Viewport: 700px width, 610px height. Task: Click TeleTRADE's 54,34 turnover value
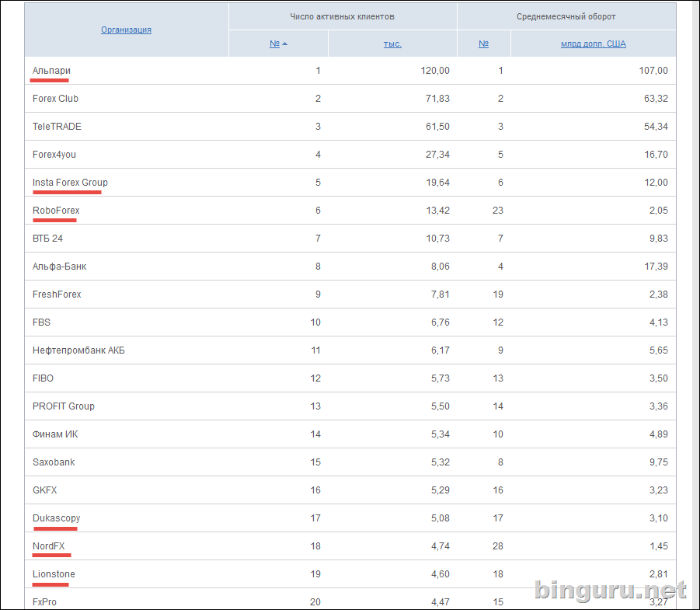656,127
